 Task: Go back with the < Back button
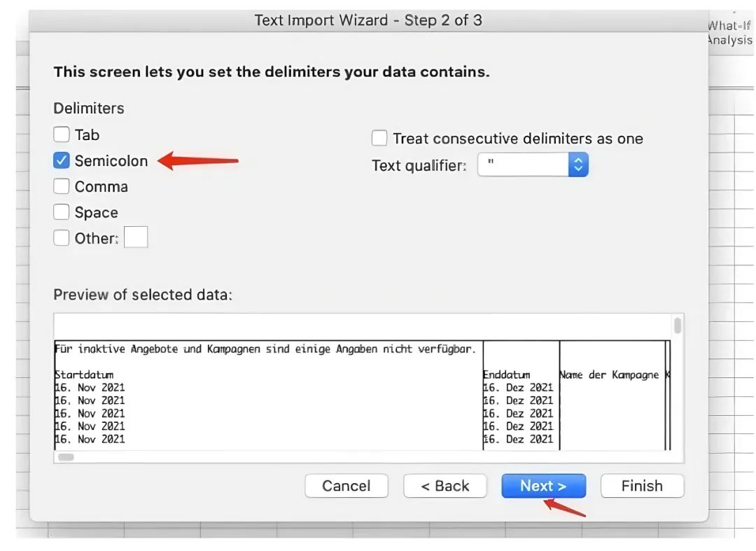click(x=445, y=486)
